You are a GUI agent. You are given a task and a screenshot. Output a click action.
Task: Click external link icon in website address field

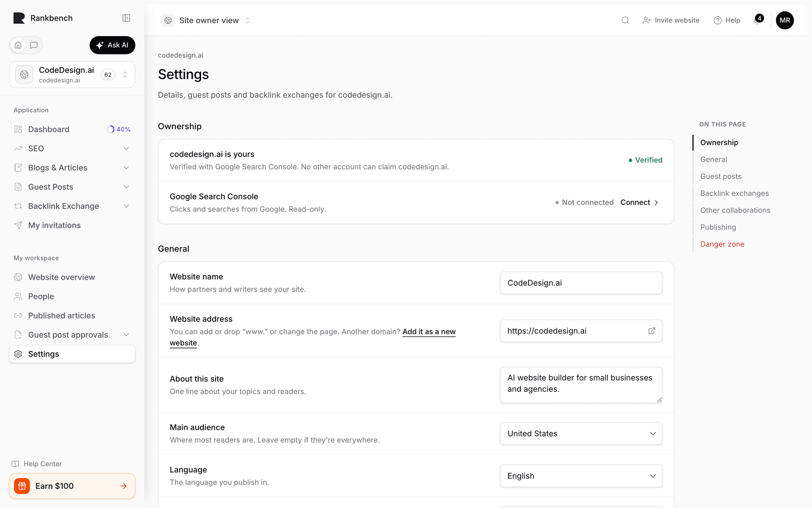pos(651,331)
